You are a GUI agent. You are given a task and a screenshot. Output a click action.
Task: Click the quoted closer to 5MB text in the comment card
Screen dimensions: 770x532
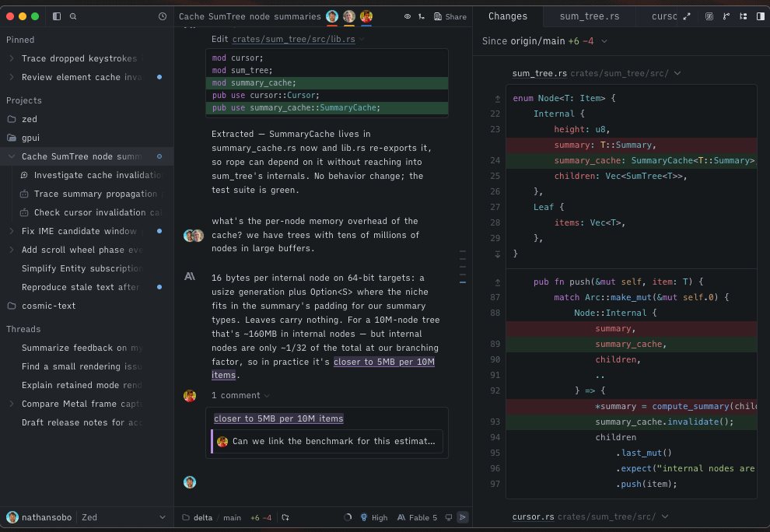(278, 418)
